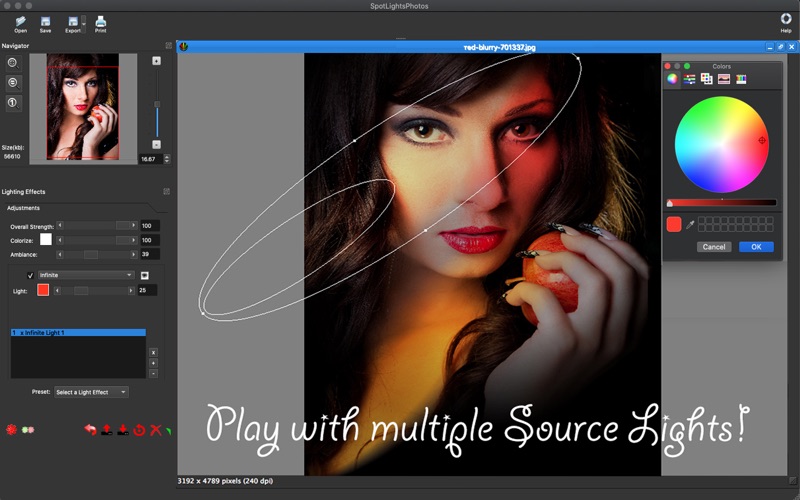Viewport: 800px width, 500px height.
Task: Add a light with the plus button
Action: pyautogui.click(x=153, y=363)
